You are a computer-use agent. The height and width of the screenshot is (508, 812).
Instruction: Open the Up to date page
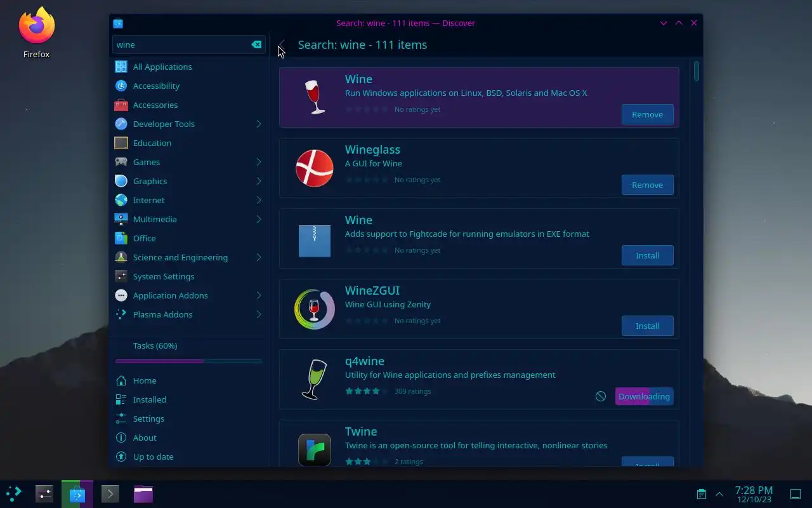coord(188,457)
